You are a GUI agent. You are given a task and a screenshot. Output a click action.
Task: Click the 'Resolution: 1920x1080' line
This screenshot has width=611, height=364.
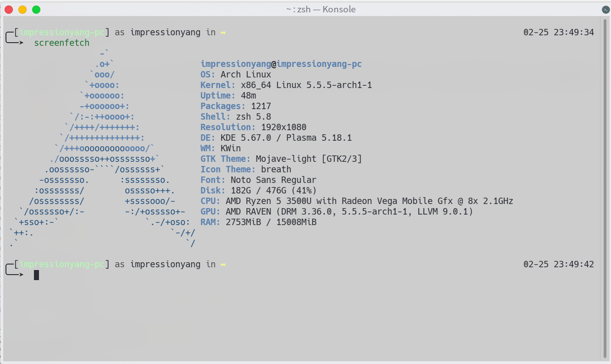[253, 127]
